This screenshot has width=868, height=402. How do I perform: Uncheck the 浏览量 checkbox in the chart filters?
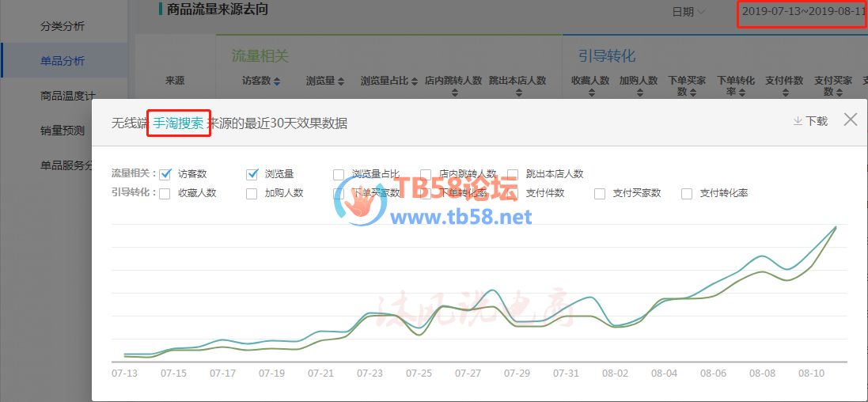click(x=253, y=174)
